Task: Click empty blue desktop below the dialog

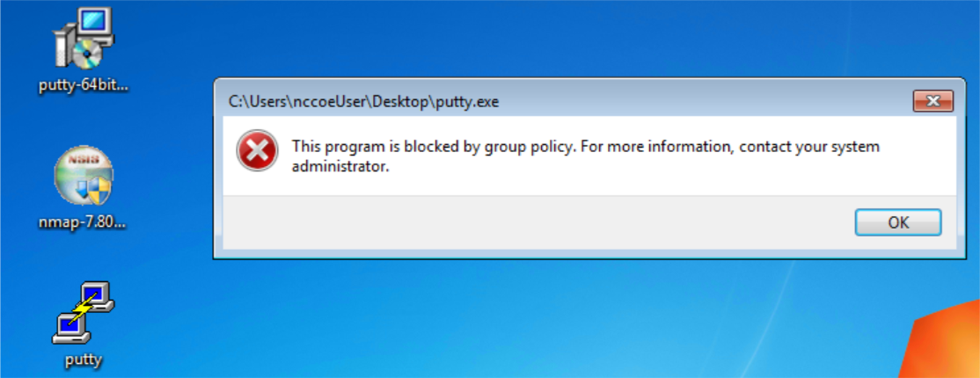Action: click(500, 318)
